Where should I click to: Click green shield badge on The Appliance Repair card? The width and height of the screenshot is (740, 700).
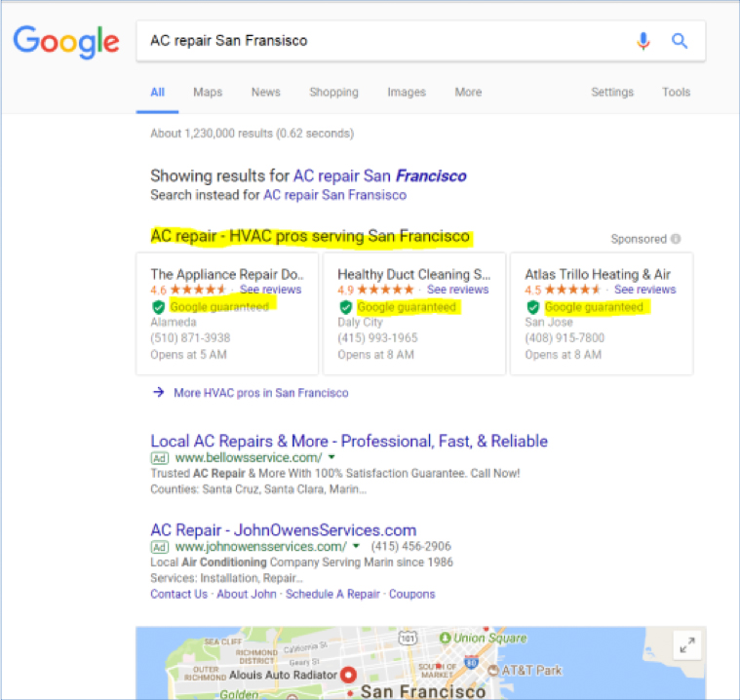[x=159, y=307]
